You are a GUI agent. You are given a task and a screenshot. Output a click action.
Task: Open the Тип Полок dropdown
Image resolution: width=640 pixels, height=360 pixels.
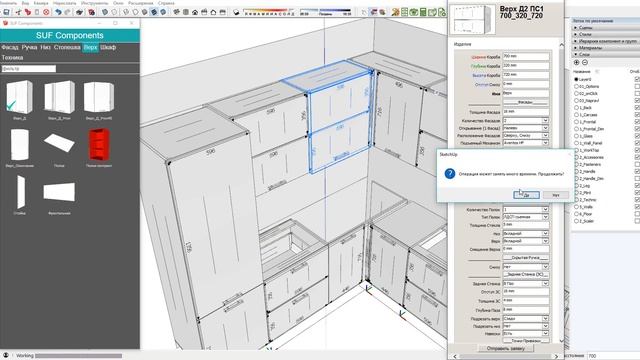545,217
